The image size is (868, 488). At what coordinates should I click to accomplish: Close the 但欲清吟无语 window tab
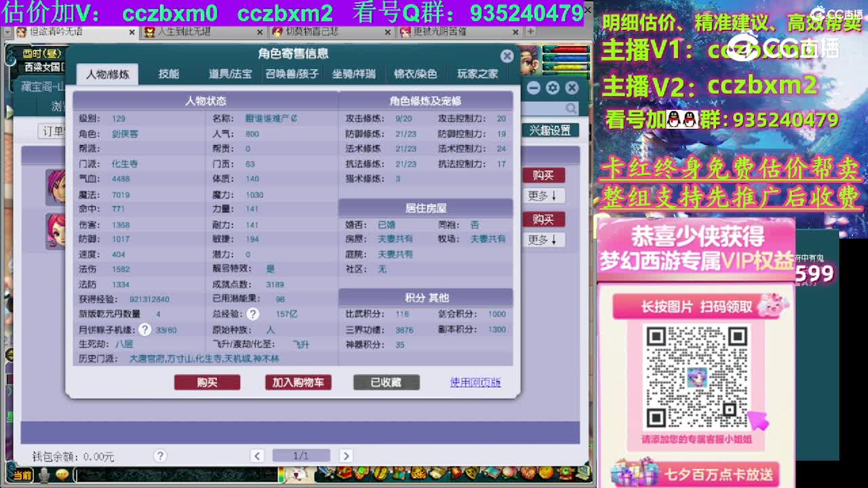click(x=132, y=32)
